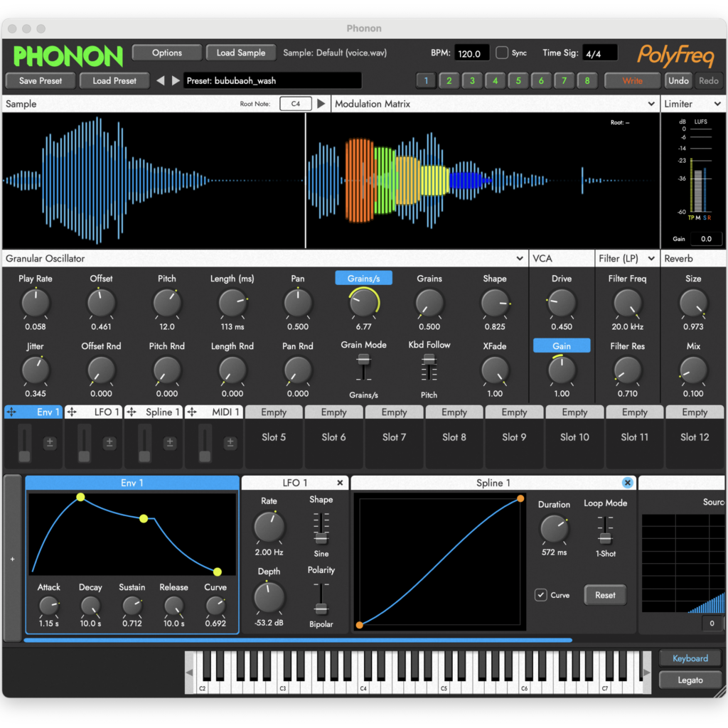Viewport: 728px width, 728px height.
Task: Expand the Limiter dropdown
Action: point(717,104)
